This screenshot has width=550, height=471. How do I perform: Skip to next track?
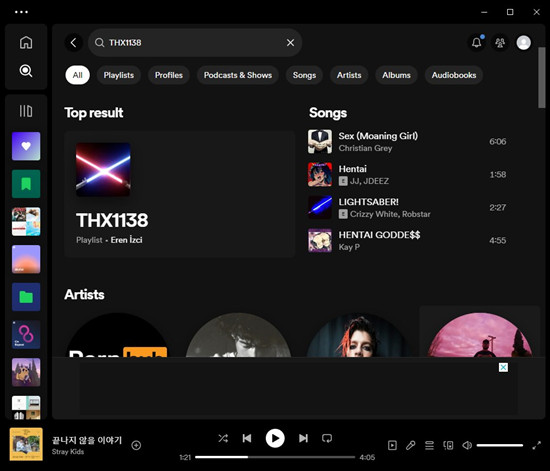pos(303,438)
